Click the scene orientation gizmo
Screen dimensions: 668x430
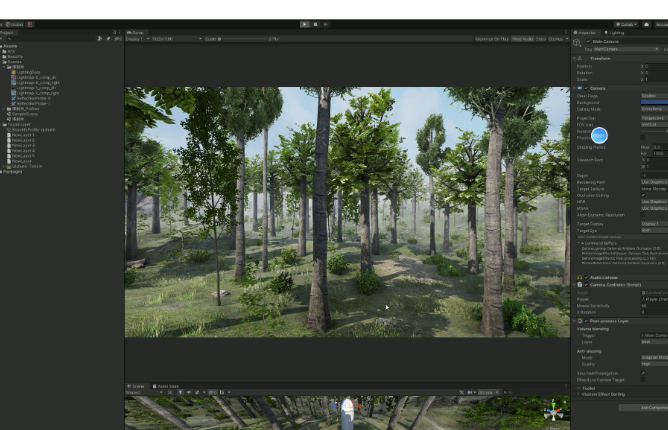[553, 412]
